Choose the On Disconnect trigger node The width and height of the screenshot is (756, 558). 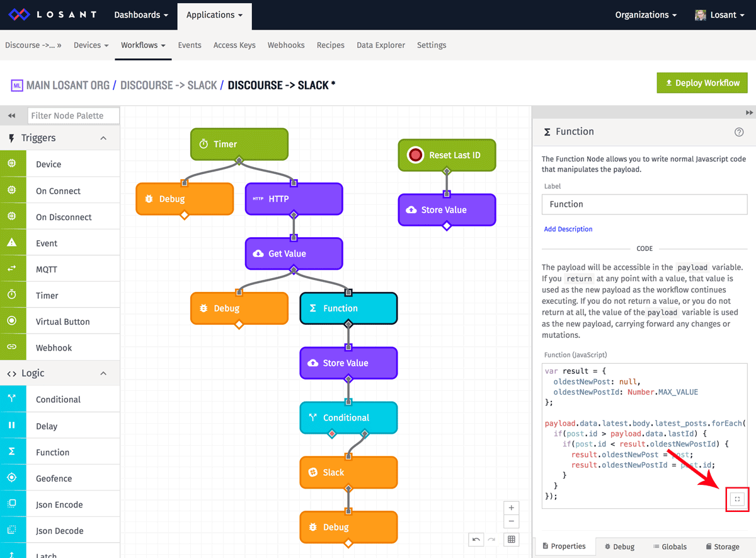click(x=60, y=217)
